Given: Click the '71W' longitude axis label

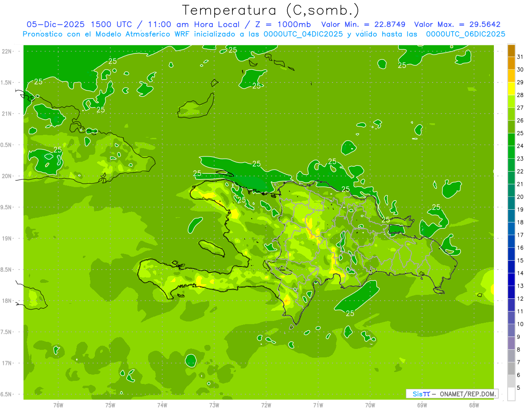Looking at the screenshot, I should (318, 405).
